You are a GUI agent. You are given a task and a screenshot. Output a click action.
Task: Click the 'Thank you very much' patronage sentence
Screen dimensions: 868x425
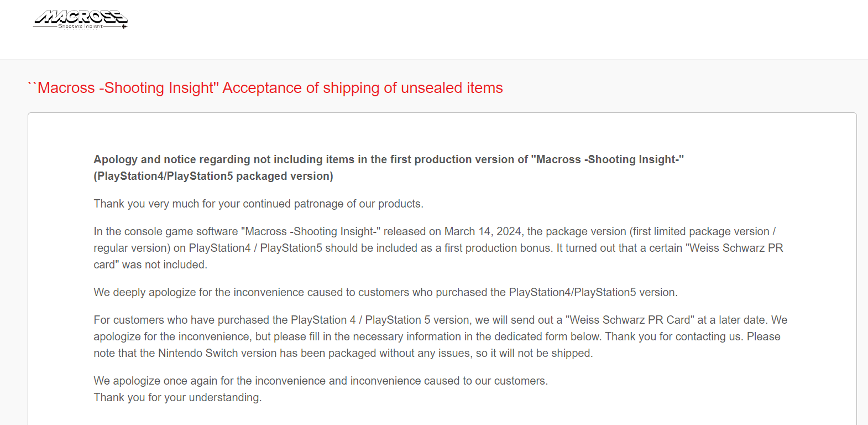258,204
